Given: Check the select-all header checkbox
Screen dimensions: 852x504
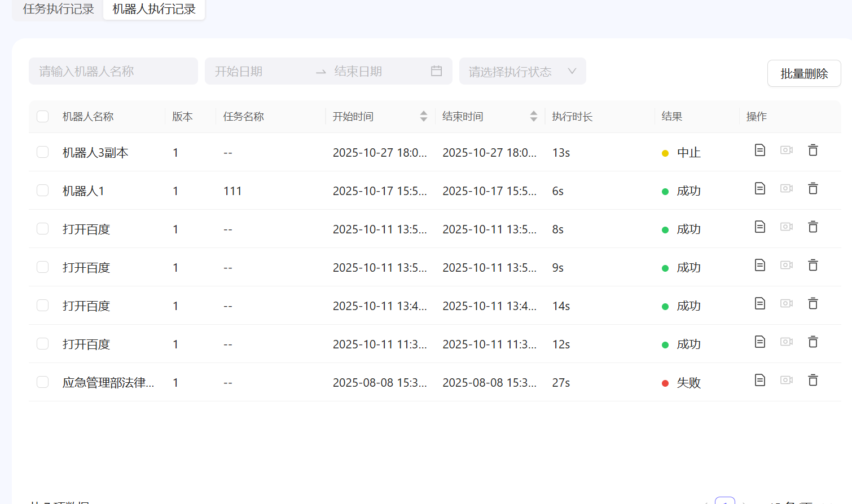Looking at the screenshot, I should tap(43, 117).
